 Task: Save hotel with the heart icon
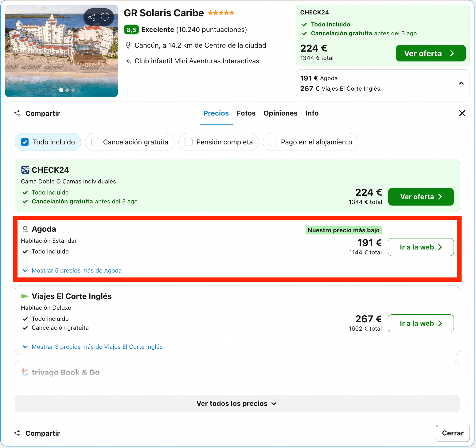(x=105, y=17)
